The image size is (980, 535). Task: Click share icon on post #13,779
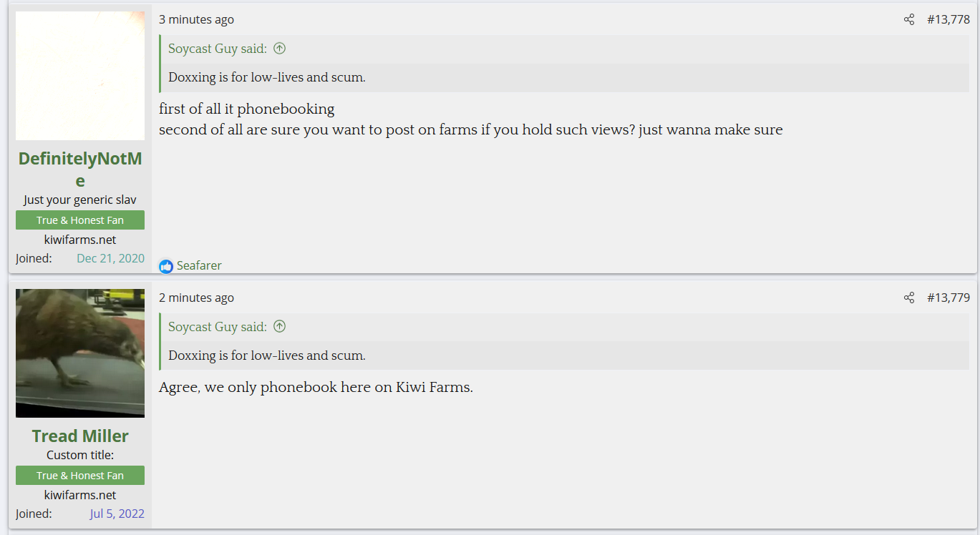pyautogui.click(x=909, y=298)
